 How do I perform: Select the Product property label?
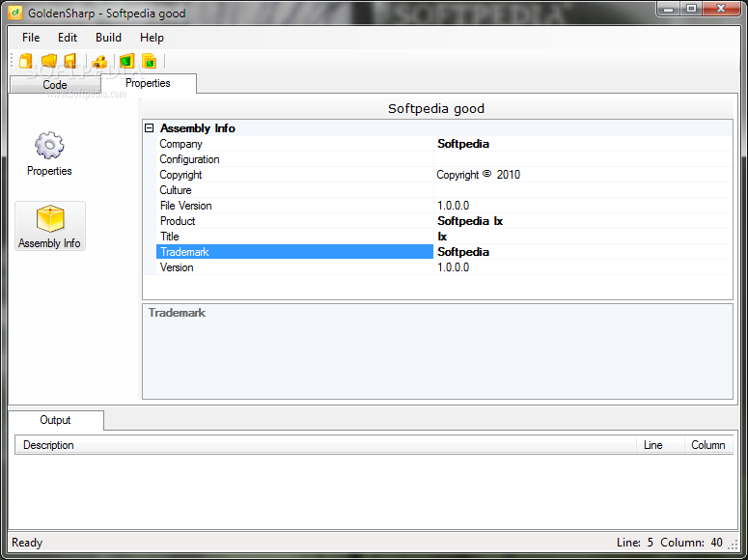178,221
